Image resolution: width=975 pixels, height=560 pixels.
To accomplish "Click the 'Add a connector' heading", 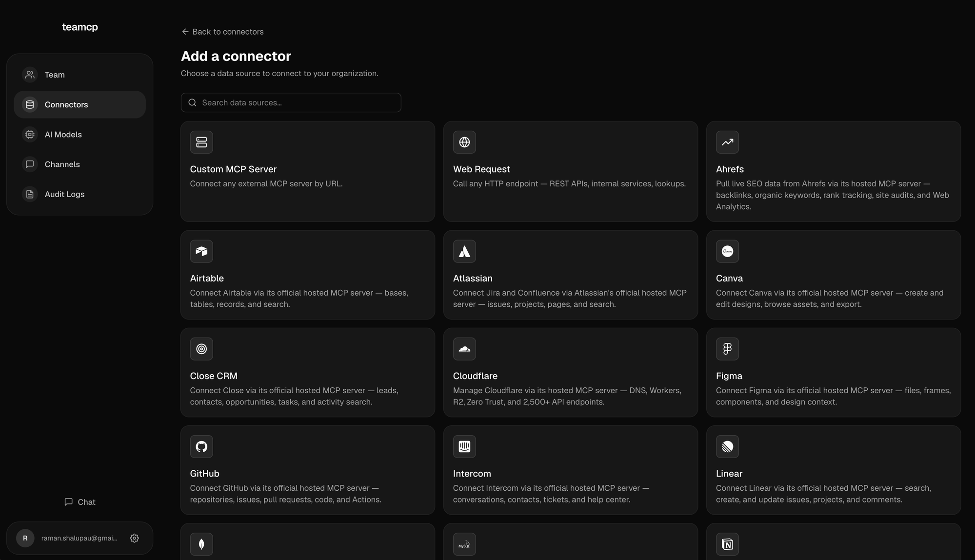I will (236, 56).
